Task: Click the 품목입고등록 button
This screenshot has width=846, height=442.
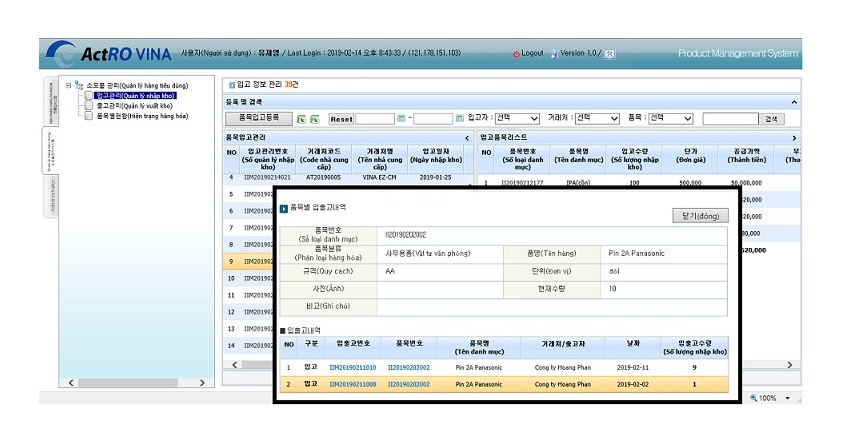Action: click(258, 118)
